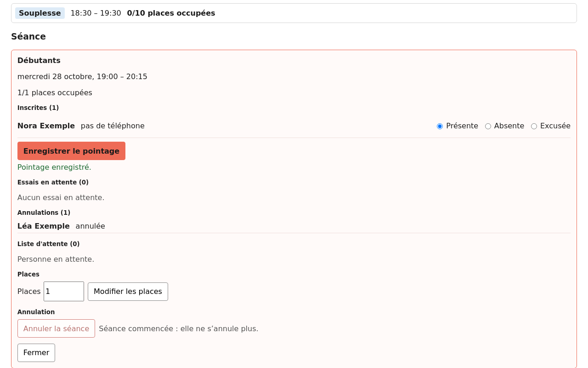Click Modifier les places button
This screenshot has height=368, width=588.
(x=128, y=292)
